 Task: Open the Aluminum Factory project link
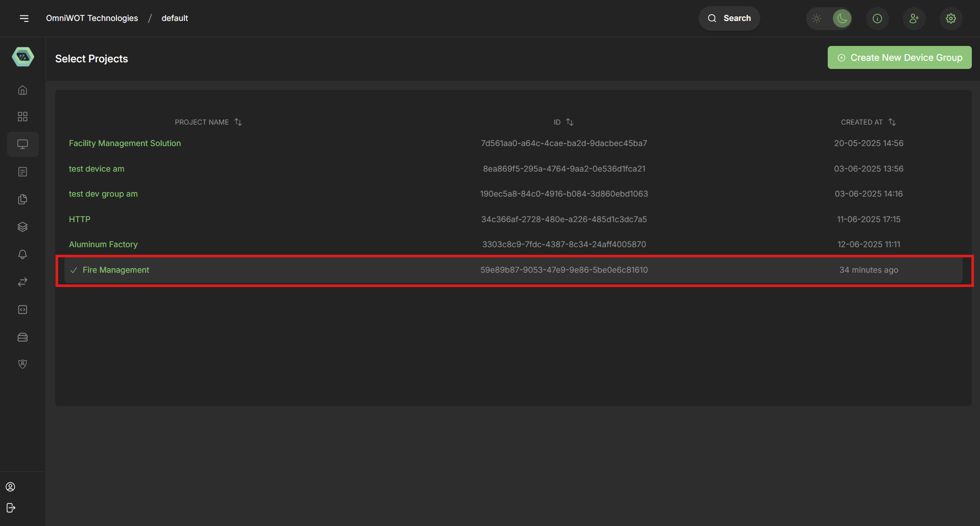103,244
